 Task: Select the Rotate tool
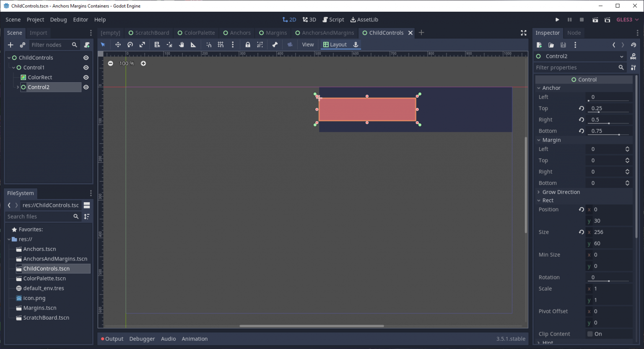click(130, 44)
